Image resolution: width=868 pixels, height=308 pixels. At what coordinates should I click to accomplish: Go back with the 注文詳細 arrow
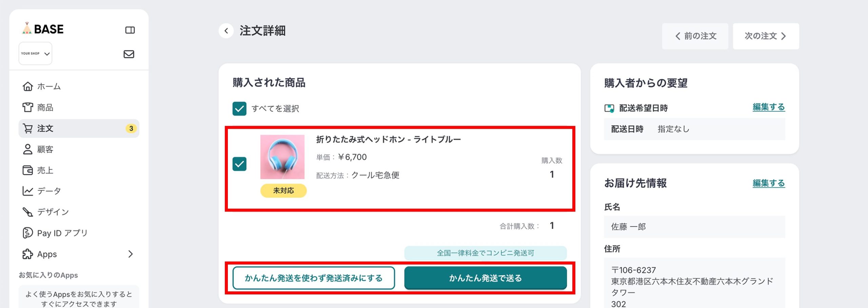[x=226, y=31]
